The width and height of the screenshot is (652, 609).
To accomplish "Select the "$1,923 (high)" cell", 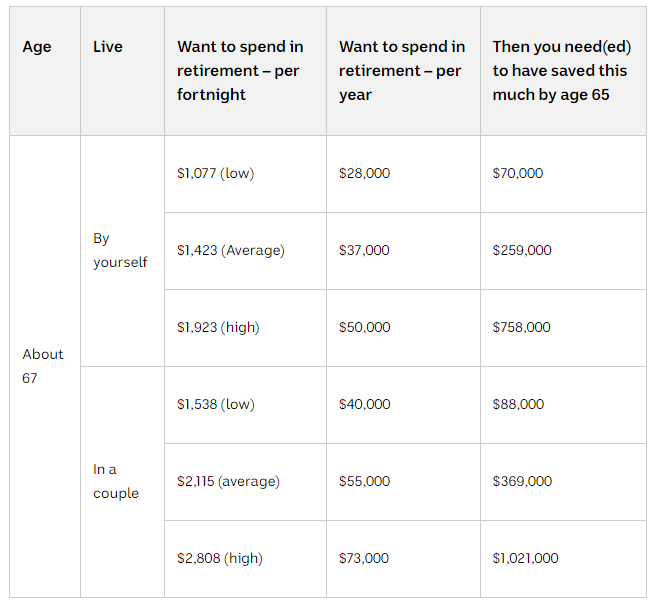I will (x=217, y=327).
